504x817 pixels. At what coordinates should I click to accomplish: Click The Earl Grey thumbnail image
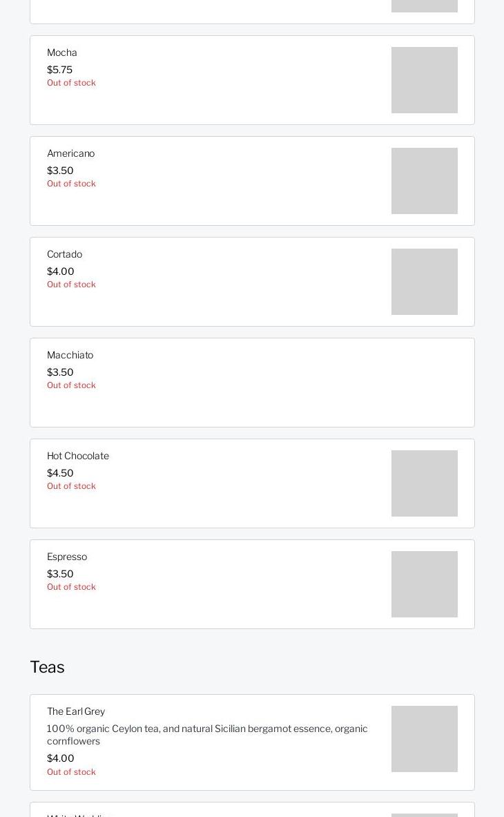coord(424,739)
